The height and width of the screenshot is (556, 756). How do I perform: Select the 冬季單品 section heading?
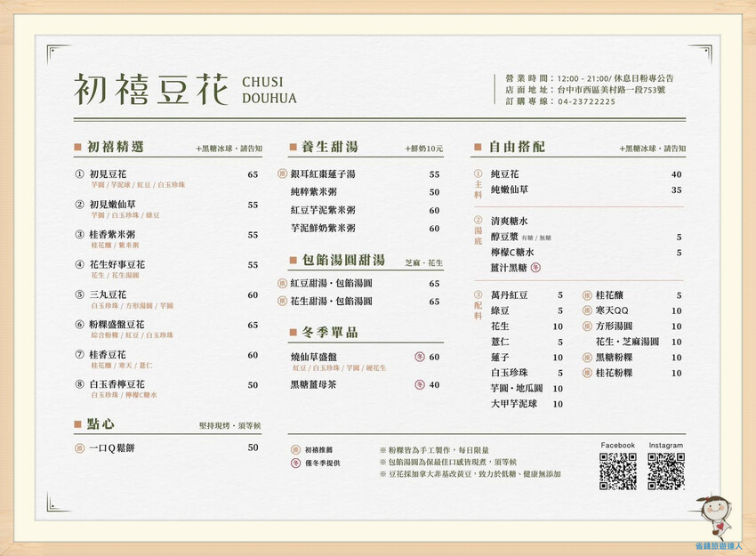coord(327,332)
